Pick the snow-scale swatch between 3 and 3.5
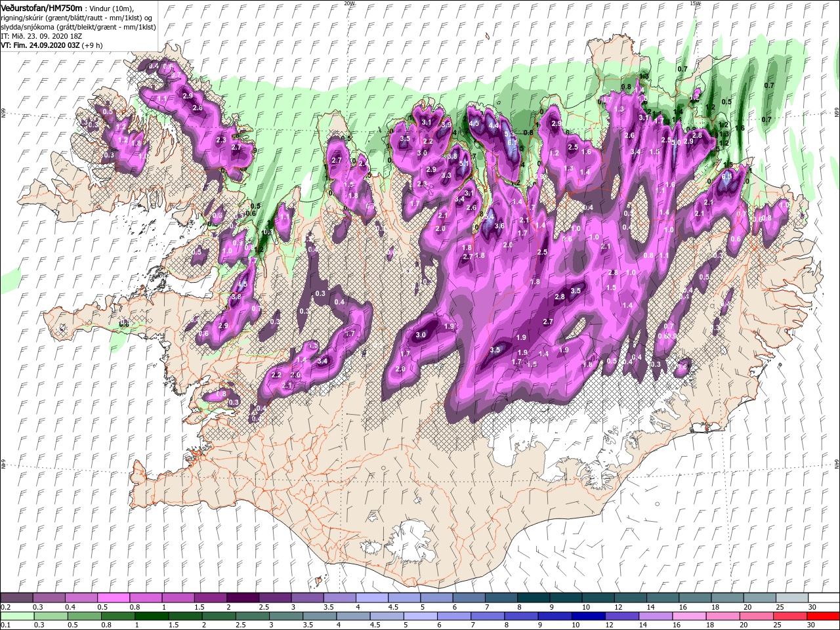Screen dimensions: 840x630 coord(307,597)
